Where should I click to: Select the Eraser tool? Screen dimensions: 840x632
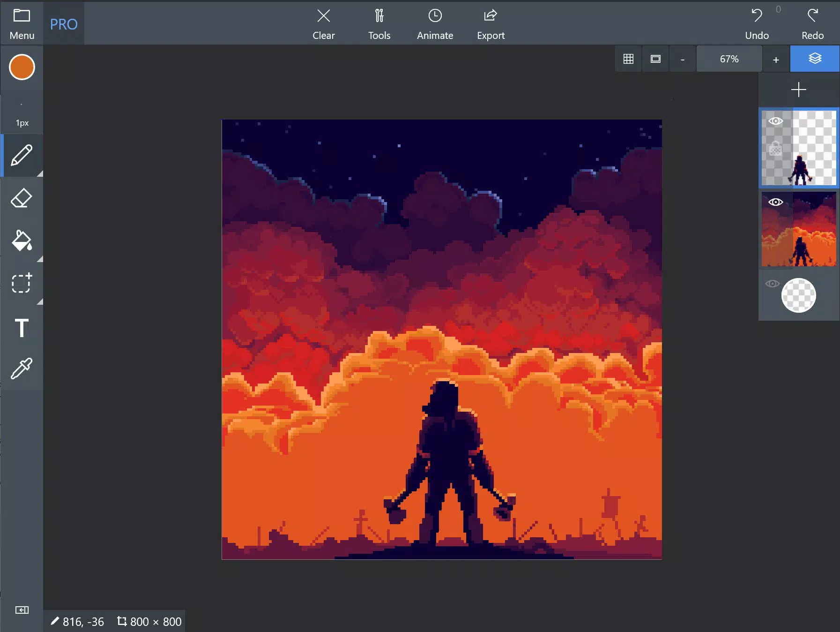point(21,198)
